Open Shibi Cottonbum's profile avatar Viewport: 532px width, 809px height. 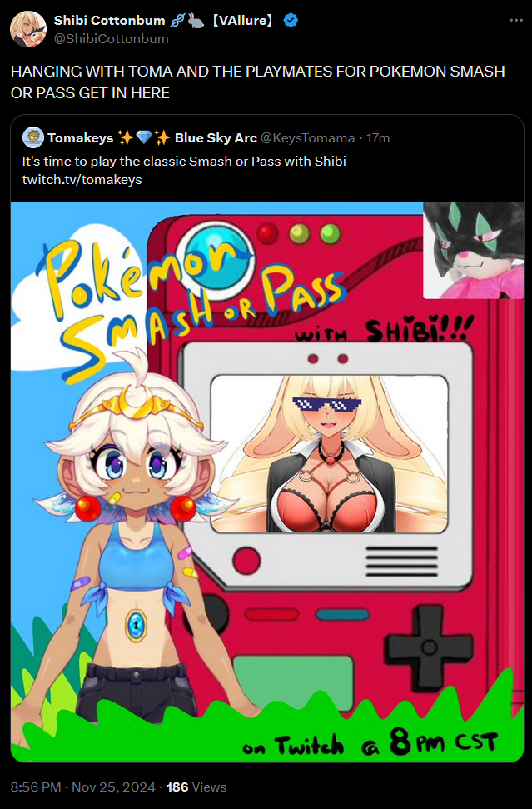[28, 29]
